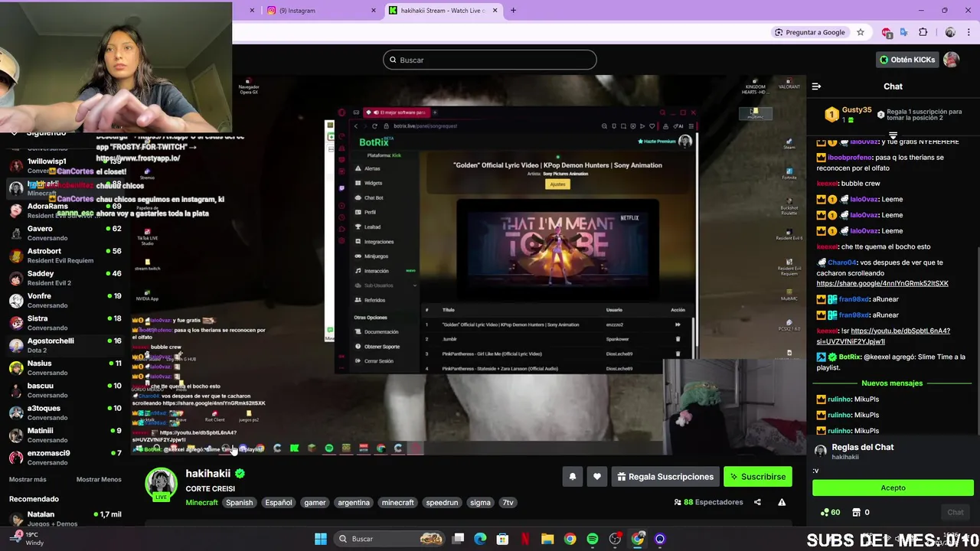Image resolution: width=980 pixels, height=551 pixels.
Task: Click the green Suscribirse button
Action: (758, 477)
